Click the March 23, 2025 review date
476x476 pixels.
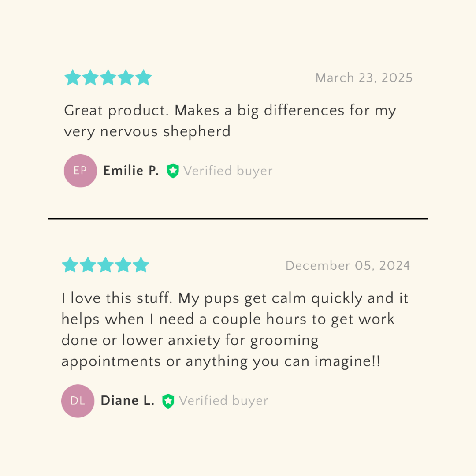(364, 78)
